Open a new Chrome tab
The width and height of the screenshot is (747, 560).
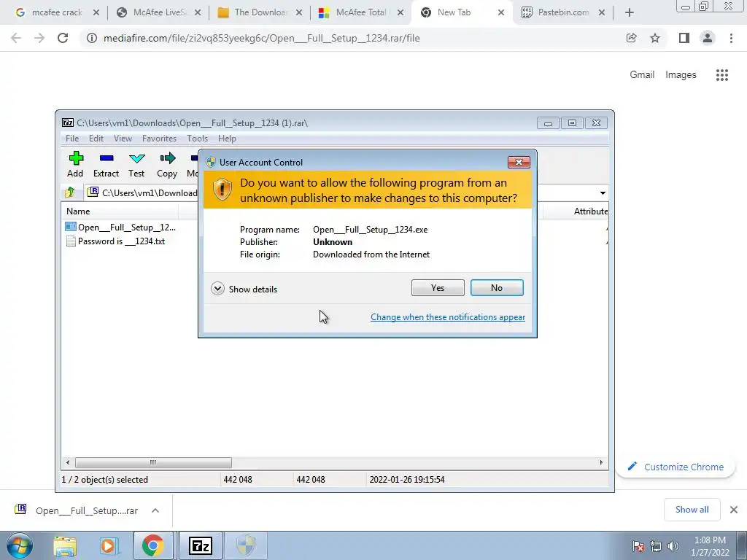630,13
